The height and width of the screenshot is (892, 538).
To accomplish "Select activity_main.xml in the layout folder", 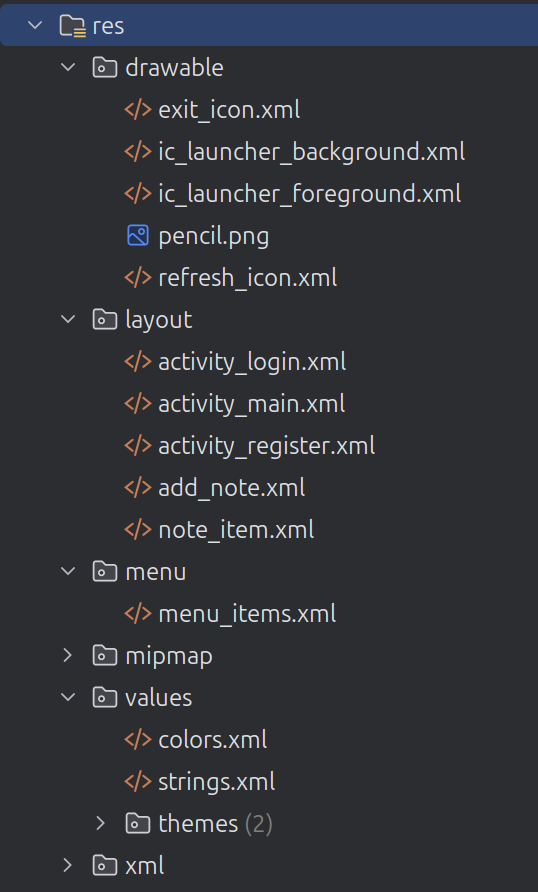I will 251,404.
